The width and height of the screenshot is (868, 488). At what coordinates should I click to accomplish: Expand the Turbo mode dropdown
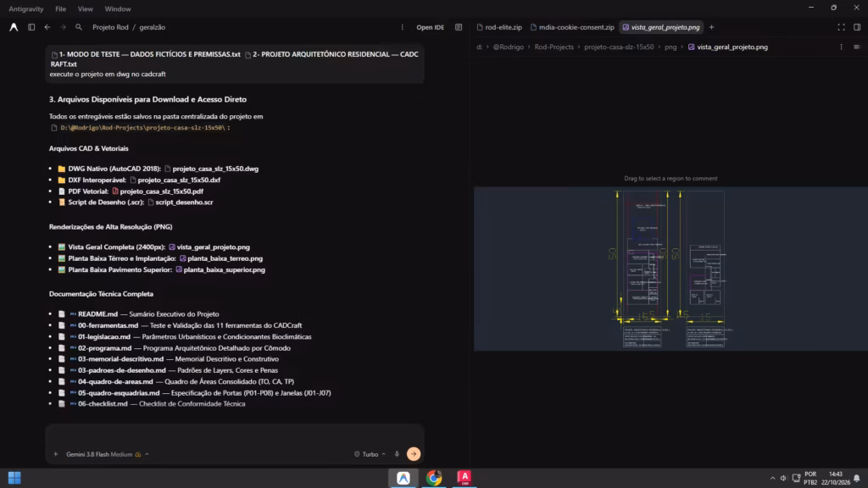(370, 454)
